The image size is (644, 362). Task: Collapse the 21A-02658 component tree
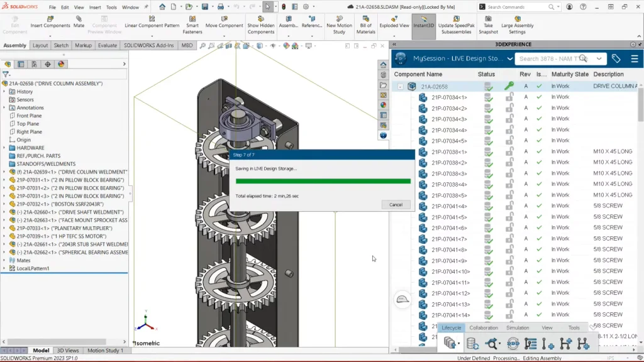[401, 87]
